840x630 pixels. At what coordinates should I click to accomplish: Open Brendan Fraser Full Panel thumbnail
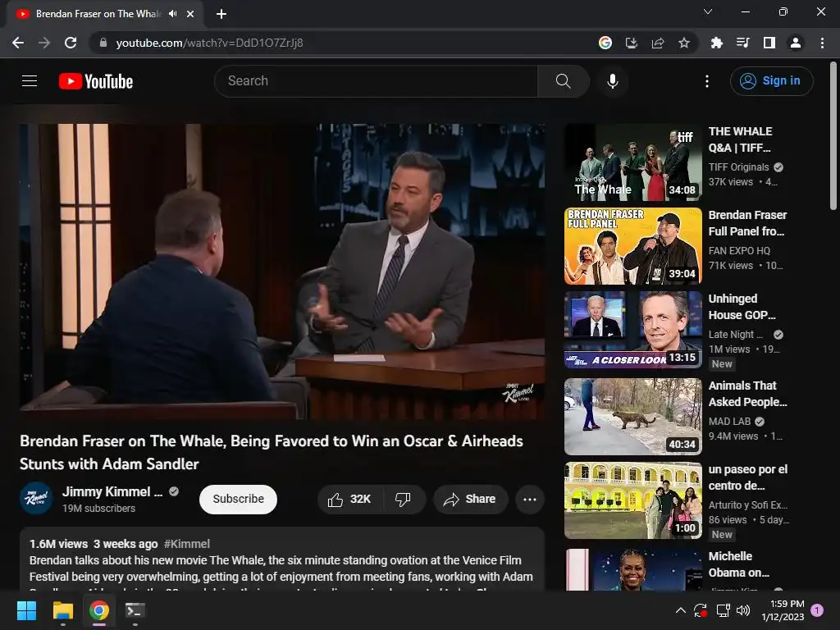coord(633,246)
